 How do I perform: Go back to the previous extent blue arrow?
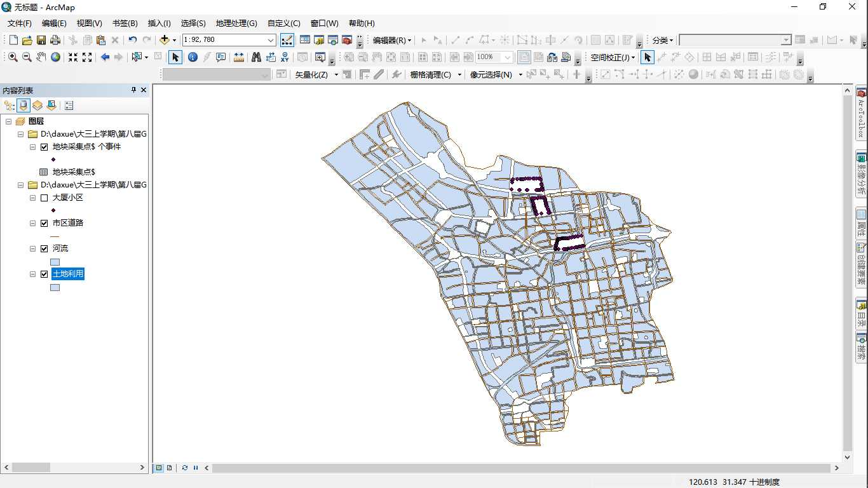(105, 57)
